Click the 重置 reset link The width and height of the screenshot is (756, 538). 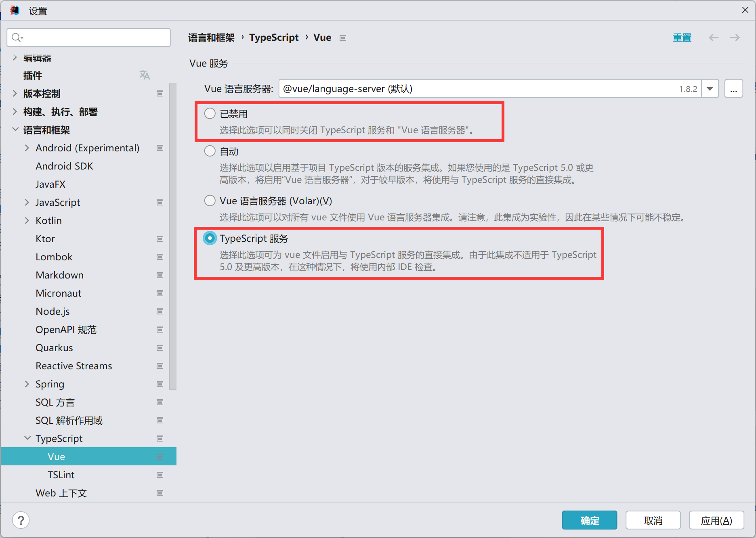(x=682, y=38)
